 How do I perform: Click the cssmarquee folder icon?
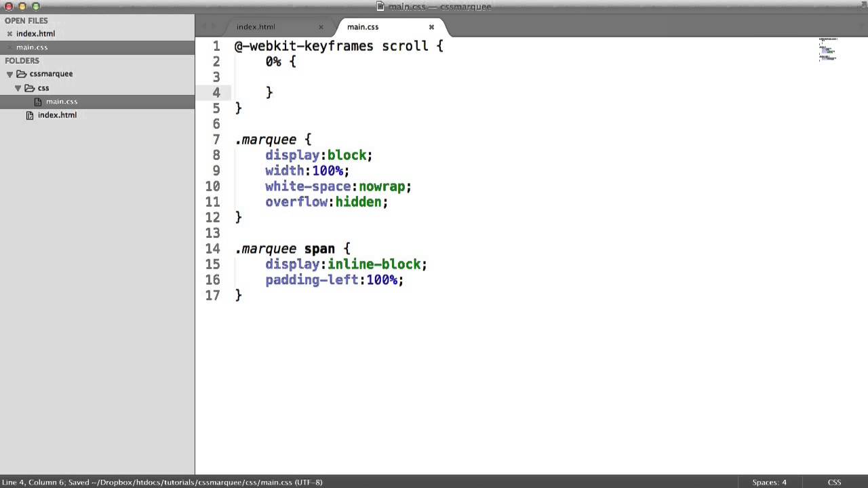[21, 74]
